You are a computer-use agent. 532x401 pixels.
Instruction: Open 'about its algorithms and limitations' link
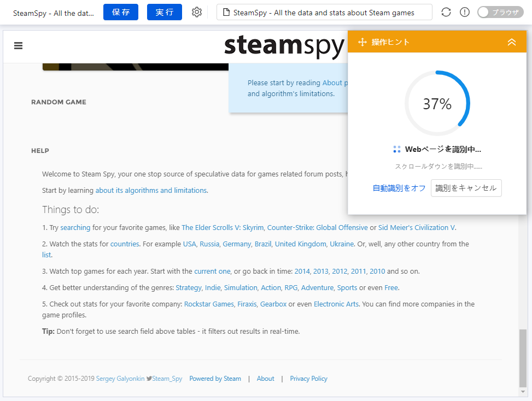[151, 190]
